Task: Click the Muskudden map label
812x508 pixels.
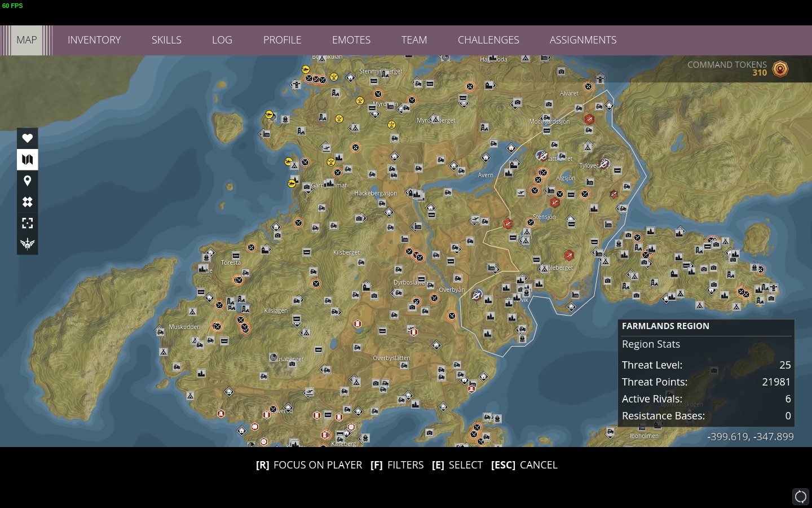Action: 184,327
